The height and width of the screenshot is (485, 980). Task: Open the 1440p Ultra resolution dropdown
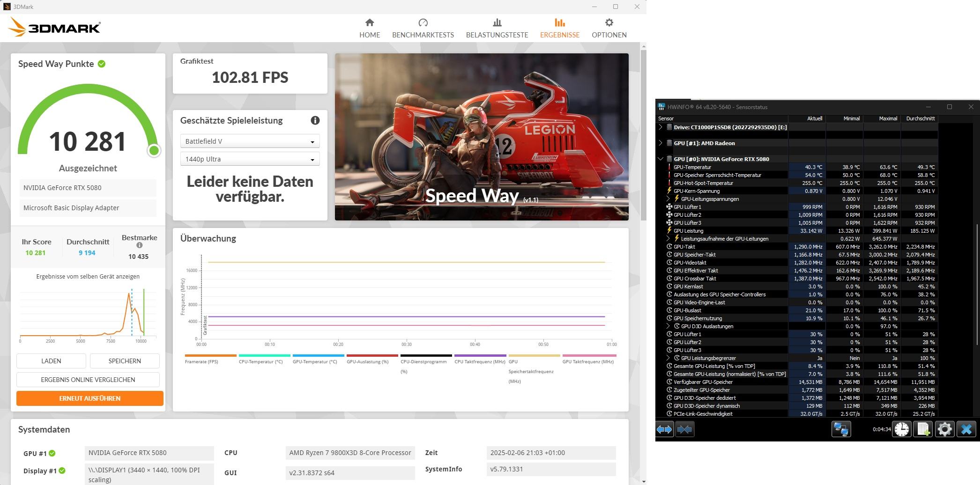coord(250,159)
